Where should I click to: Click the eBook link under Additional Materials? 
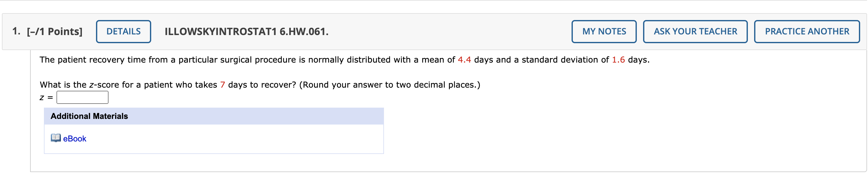click(74, 139)
